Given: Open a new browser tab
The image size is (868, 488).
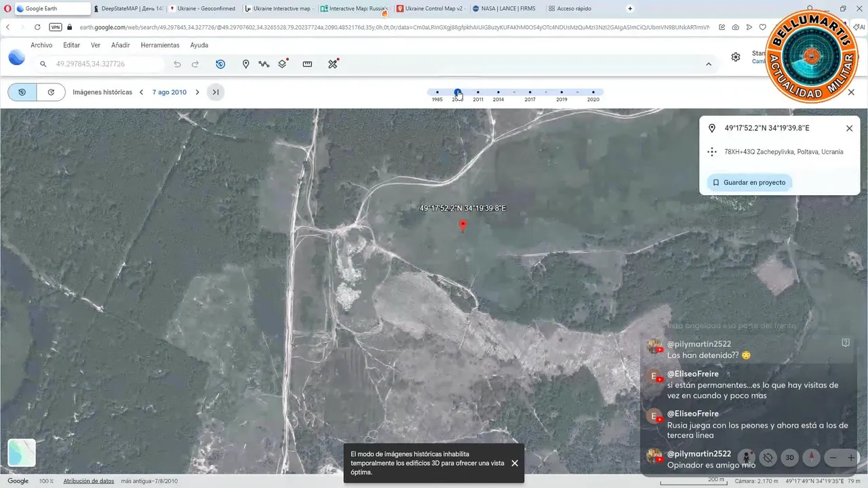Looking at the screenshot, I should click(x=630, y=9).
